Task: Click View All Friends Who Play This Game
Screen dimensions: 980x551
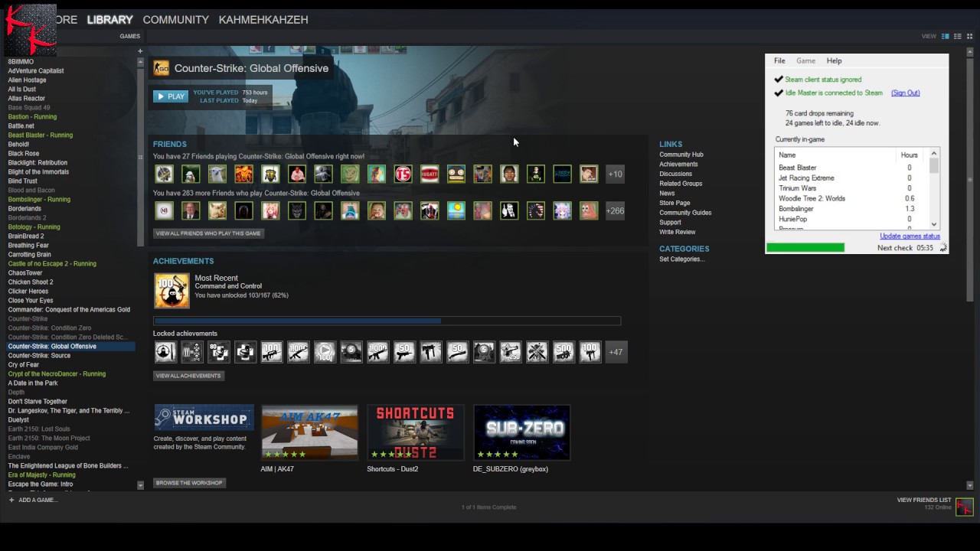Action: point(208,233)
